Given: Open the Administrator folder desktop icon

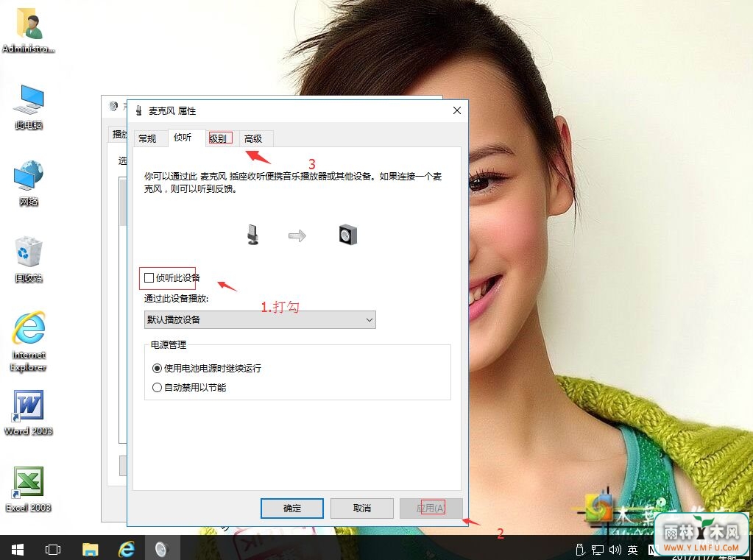Looking at the screenshot, I should (29, 29).
